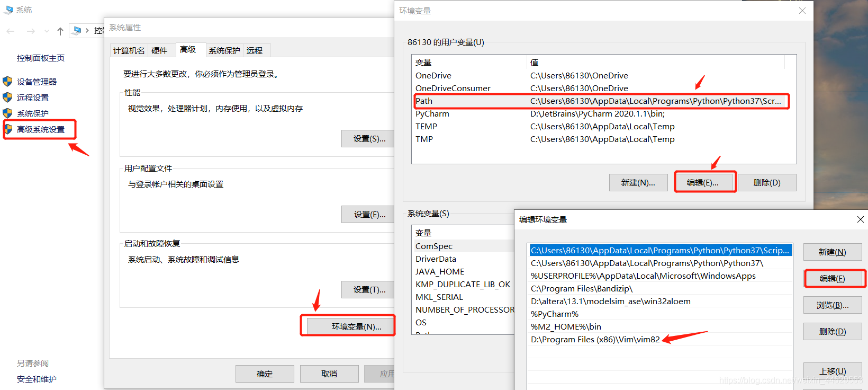This screenshot has width=868, height=390.
Task: Click 浏览(B)... button
Action: pos(833,305)
